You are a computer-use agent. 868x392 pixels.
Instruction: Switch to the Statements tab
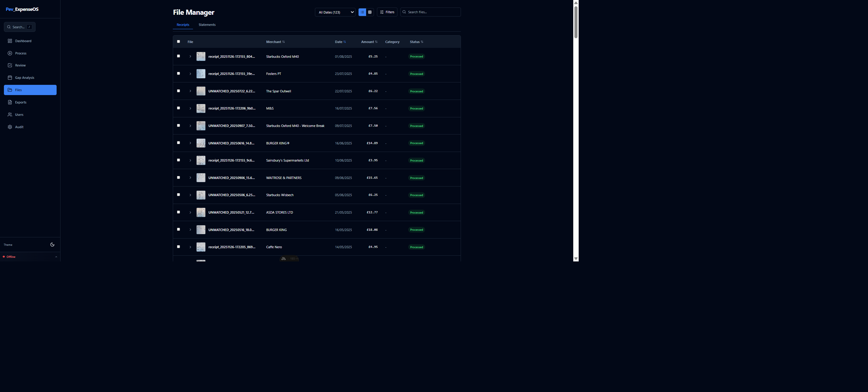coord(207,25)
